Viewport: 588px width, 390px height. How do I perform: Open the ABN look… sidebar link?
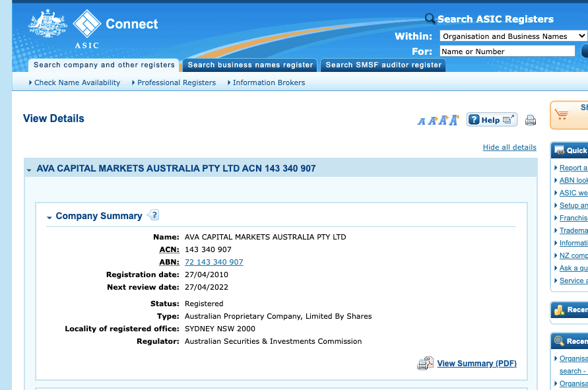click(x=573, y=180)
